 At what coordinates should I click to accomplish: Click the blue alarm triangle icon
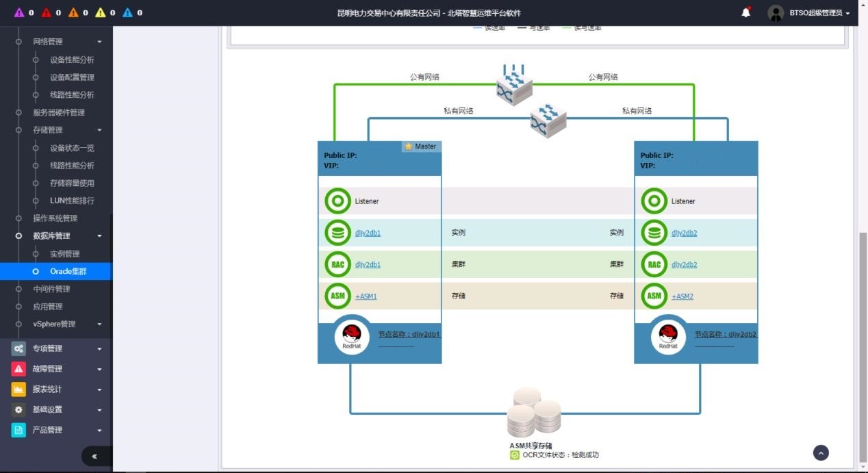pyautogui.click(x=127, y=13)
